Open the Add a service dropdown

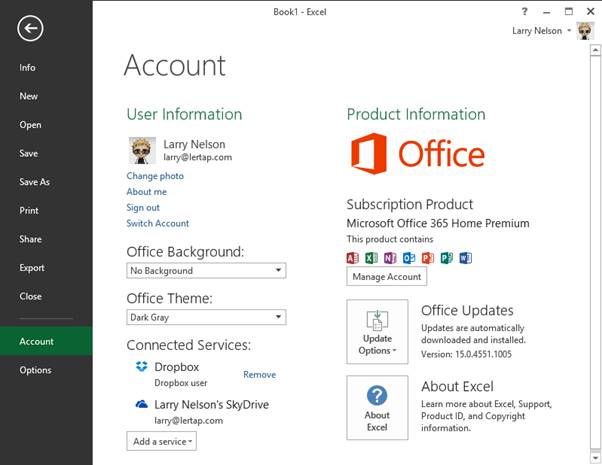[161, 441]
